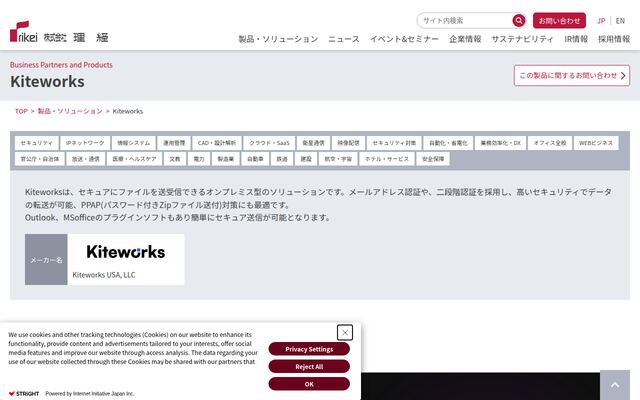Select the 医療・ヘルスケア tag
640x400 pixels.
click(x=134, y=159)
